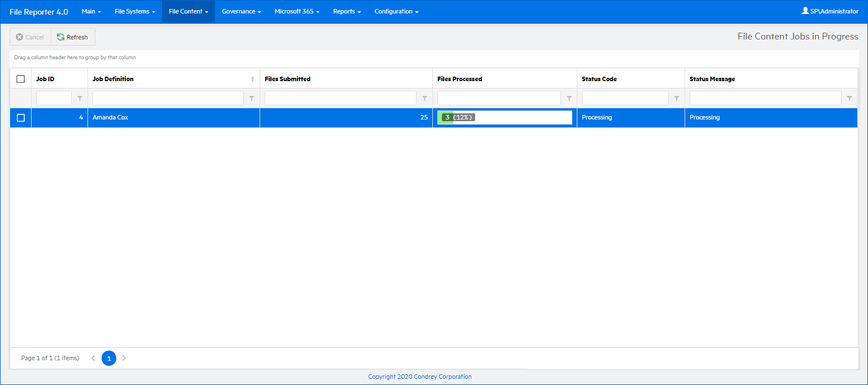Click the filter icon for Job Definition column
This screenshot has width=868, height=385.
tap(252, 98)
